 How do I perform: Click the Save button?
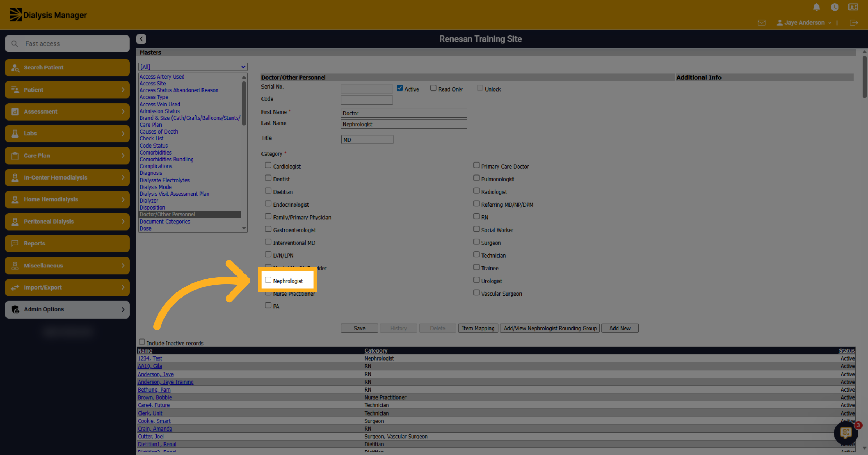[359, 328]
